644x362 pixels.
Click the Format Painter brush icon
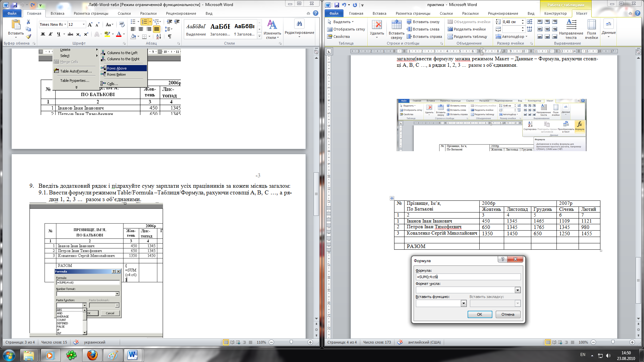pyautogui.click(x=29, y=36)
